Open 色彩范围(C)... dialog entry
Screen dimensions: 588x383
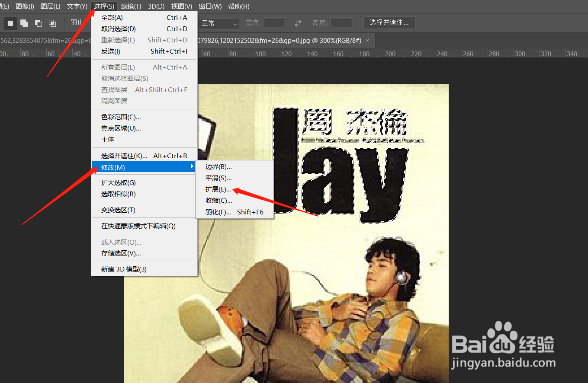[x=145, y=117]
